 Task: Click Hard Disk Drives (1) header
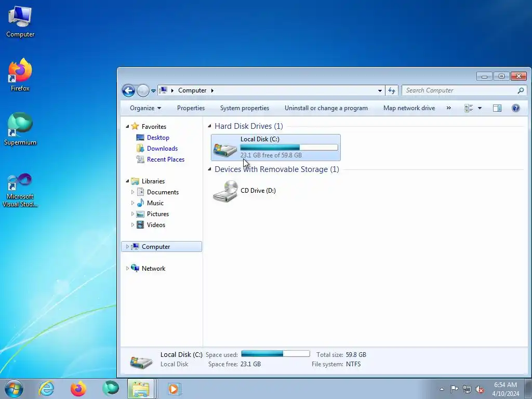(249, 126)
